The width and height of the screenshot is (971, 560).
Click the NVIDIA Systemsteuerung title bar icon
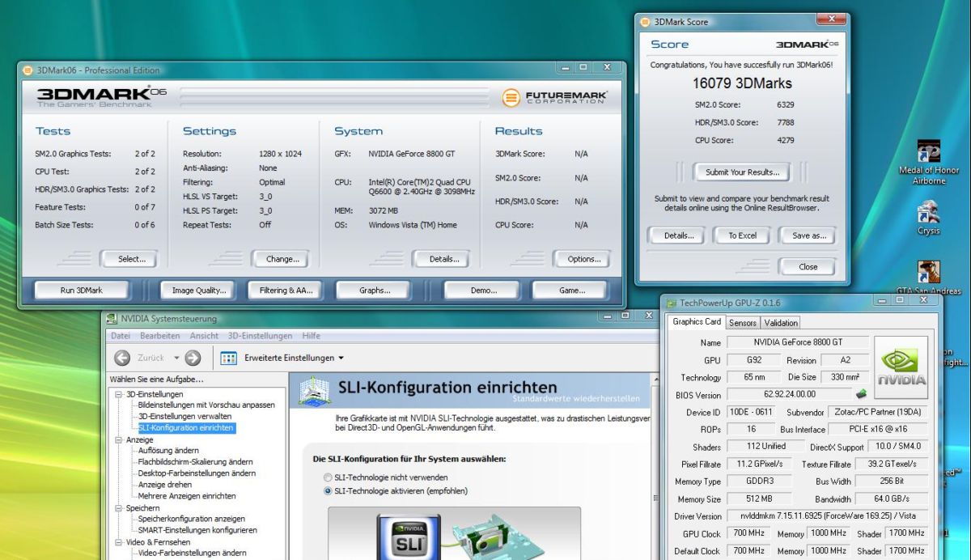point(112,319)
